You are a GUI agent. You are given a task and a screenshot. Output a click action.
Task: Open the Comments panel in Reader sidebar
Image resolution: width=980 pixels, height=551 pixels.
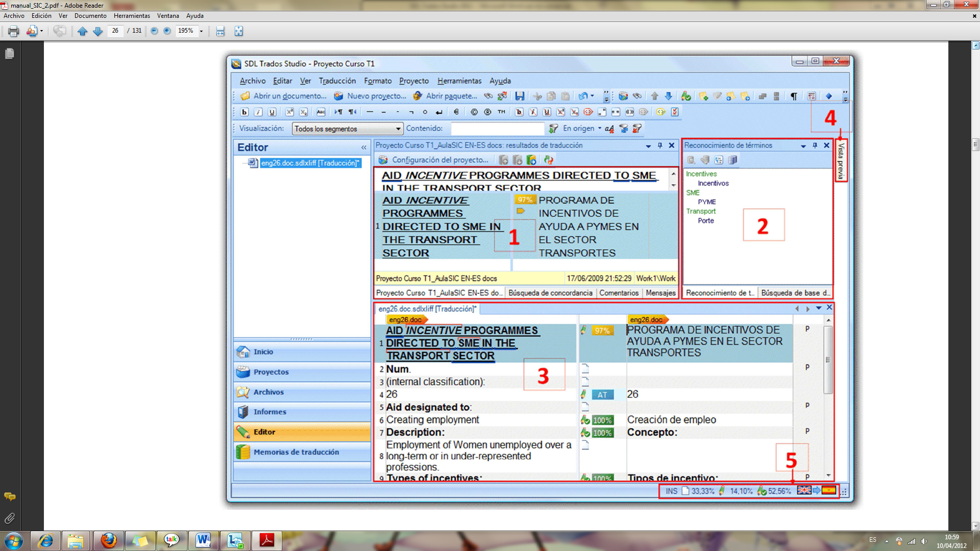click(10, 496)
